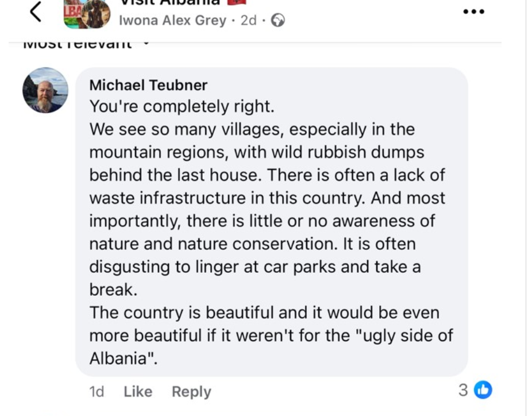
Task: Open the three-dot more options menu
Action: click(474, 13)
